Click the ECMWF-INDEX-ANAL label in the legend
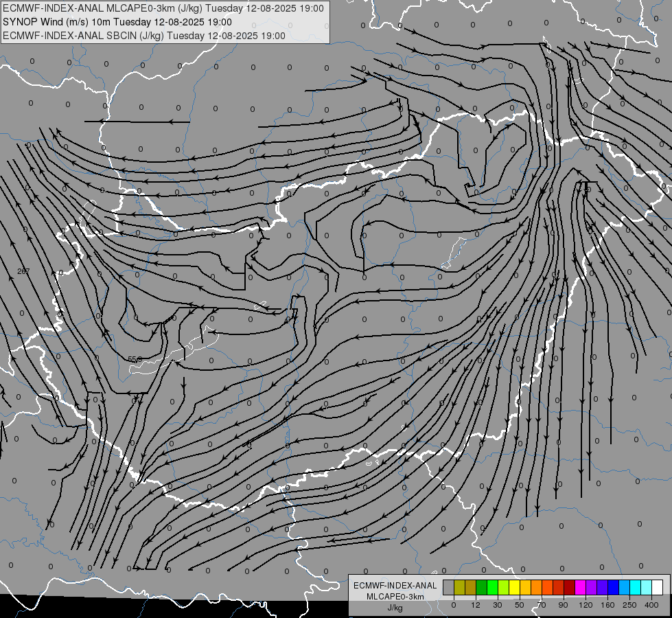 (395, 586)
